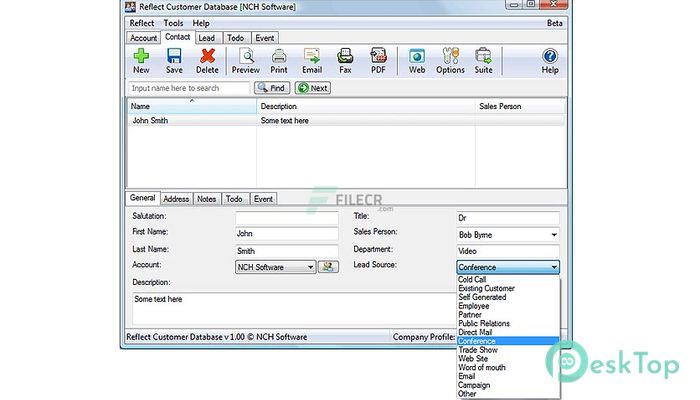700x400 pixels.
Task: Click the Department field containing Video
Action: click(508, 251)
